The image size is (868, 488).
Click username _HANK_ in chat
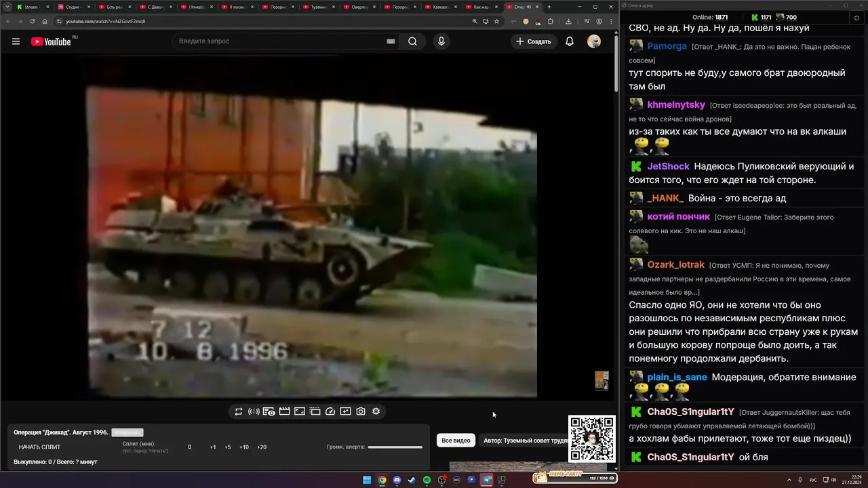(x=665, y=198)
